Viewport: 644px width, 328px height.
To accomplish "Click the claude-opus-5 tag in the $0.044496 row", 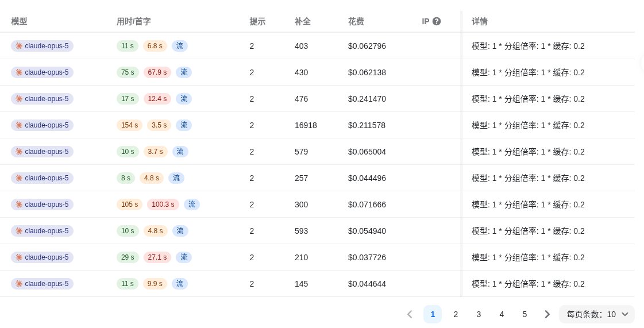I will [43, 177].
